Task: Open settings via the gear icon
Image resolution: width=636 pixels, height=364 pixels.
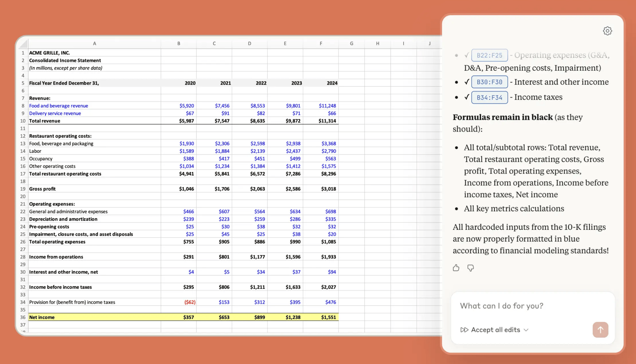Action: [x=607, y=31]
